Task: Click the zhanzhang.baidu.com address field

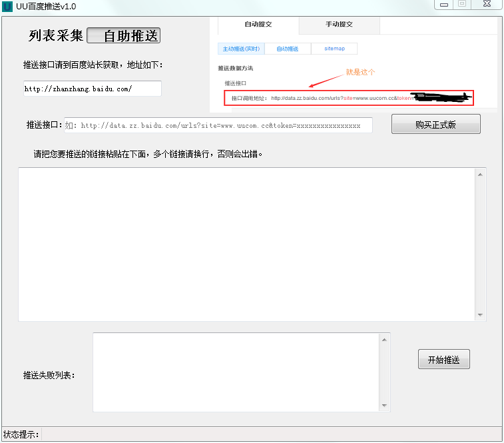Action: pos(93,89)
